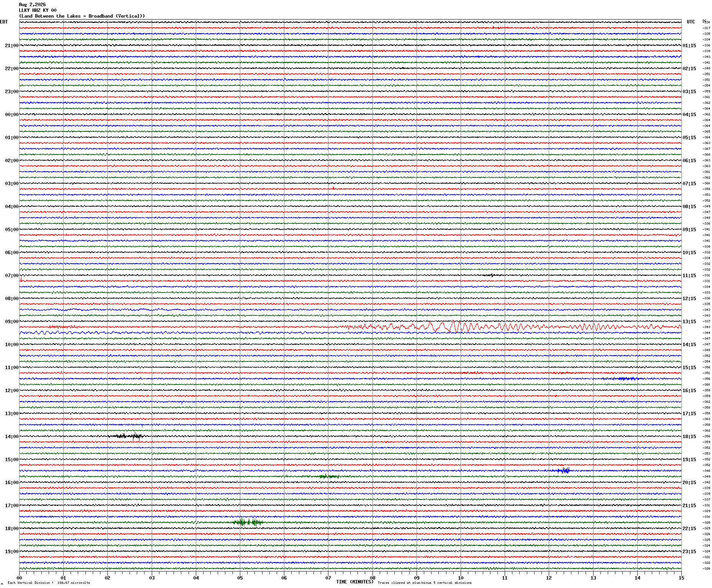Click the "11:15" UTC time label
This screenshot has height=588, width=712.
tap(689, 276)
